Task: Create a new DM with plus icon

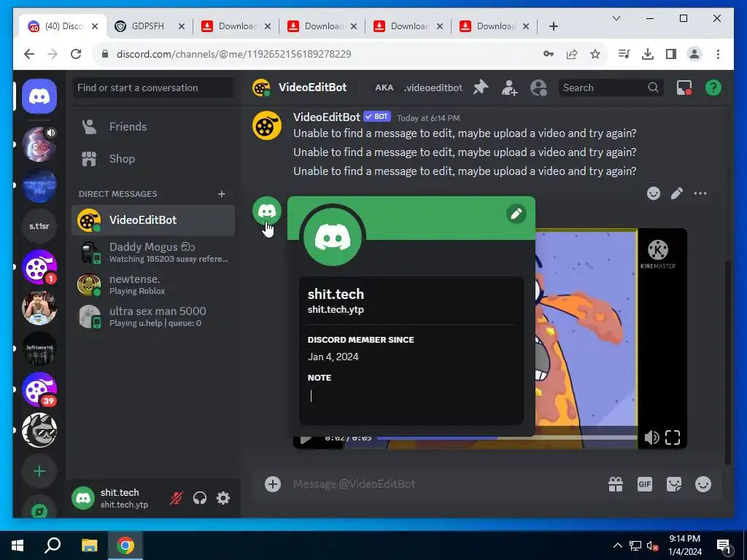Action: (x=222, y=194)
